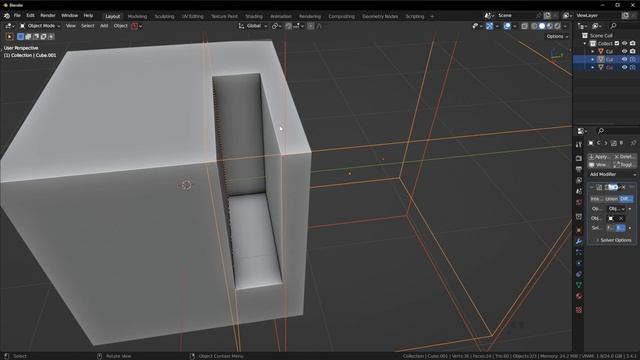Hide the first Cube object eye icon

624,51
